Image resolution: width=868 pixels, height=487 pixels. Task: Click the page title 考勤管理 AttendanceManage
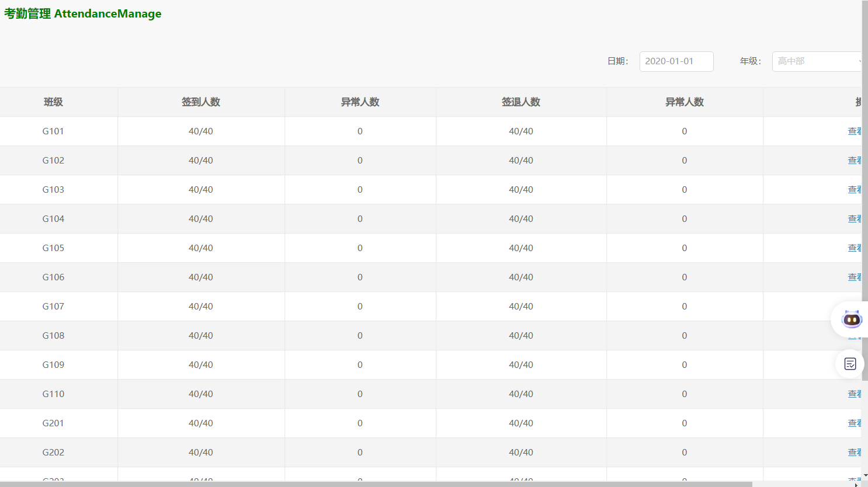coord(83,13)
